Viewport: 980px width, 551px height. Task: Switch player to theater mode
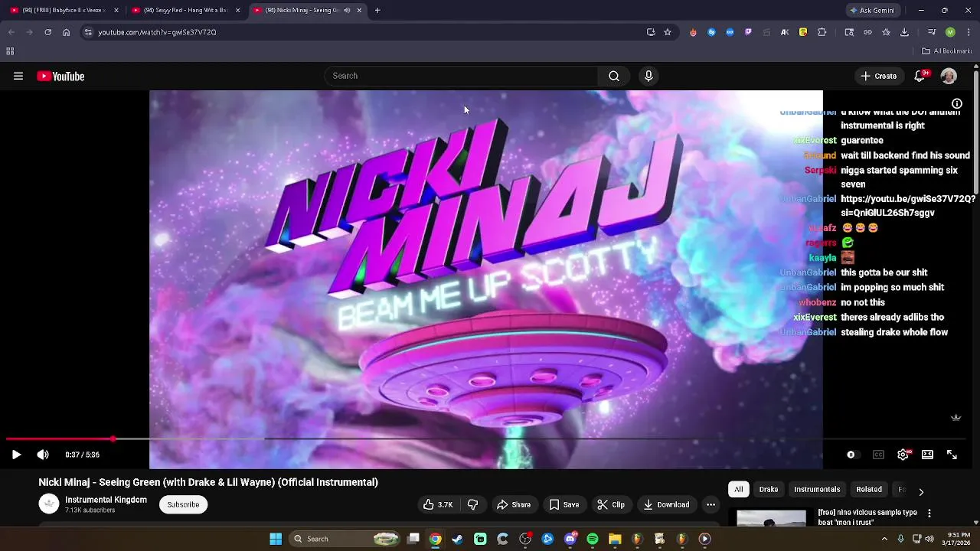[927, 455]
